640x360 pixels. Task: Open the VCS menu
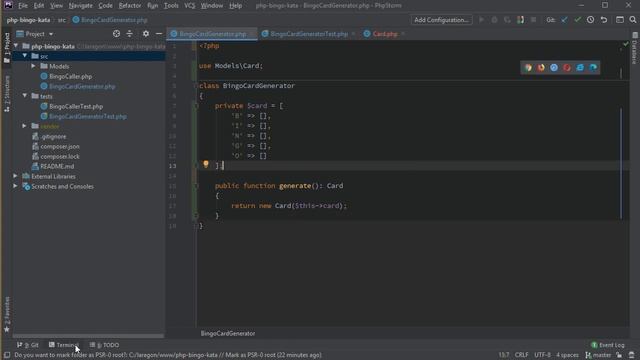[189, 6]
